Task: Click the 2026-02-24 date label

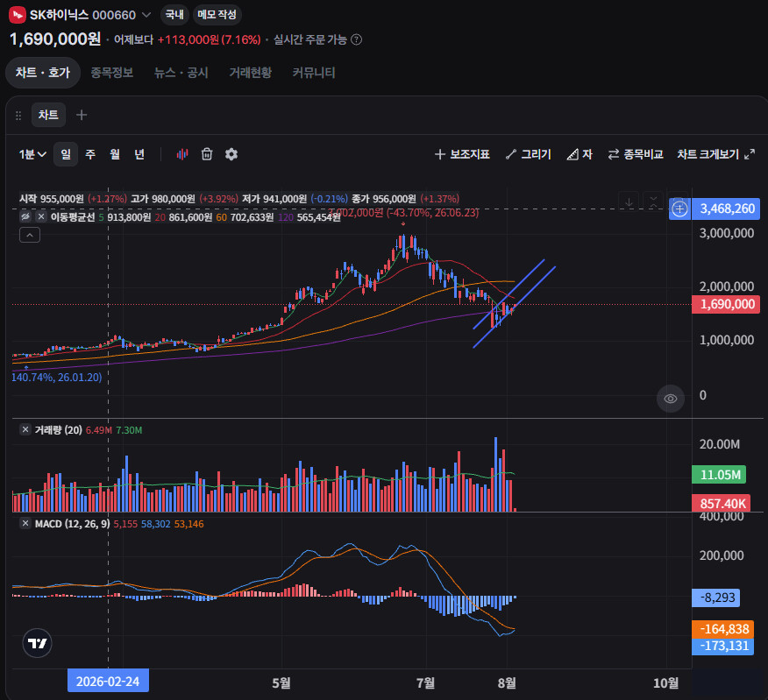Action: click(x=108, y=682)
